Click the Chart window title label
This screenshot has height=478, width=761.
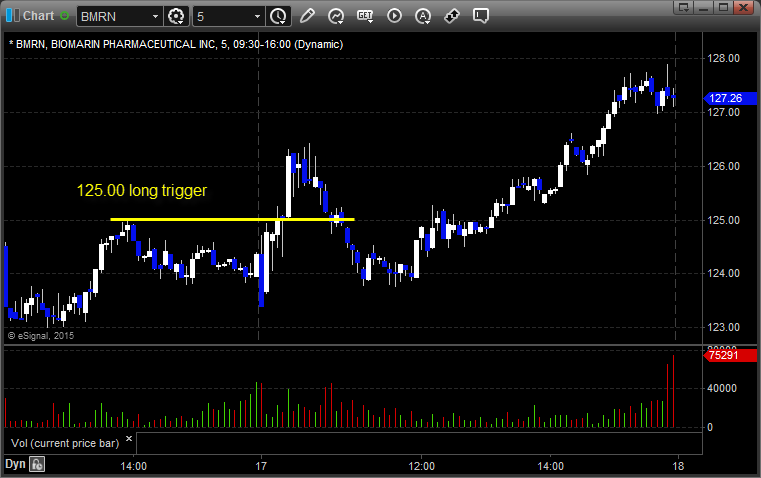[38, 16]
